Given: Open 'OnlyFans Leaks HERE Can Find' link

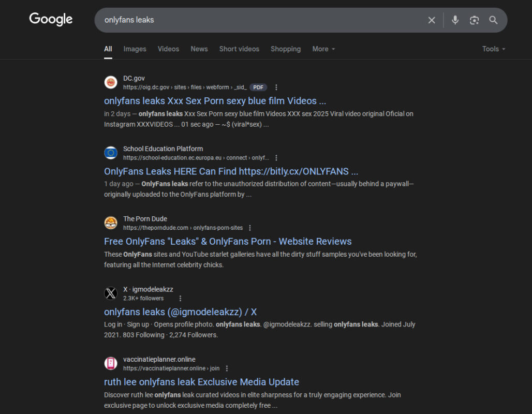Looking at the screenshot, I should tap(231, 171).
